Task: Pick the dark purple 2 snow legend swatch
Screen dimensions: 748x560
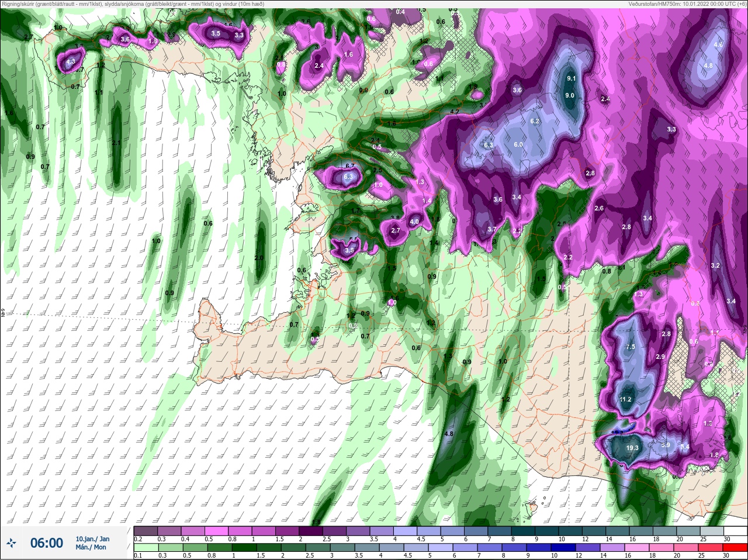Action: pyautogui.click(x=311, y=531)
